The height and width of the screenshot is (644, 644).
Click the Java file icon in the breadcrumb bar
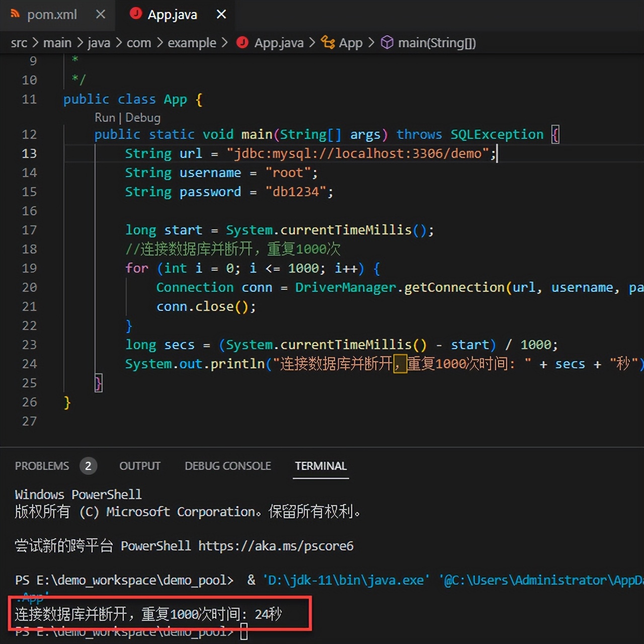point(243,43)
